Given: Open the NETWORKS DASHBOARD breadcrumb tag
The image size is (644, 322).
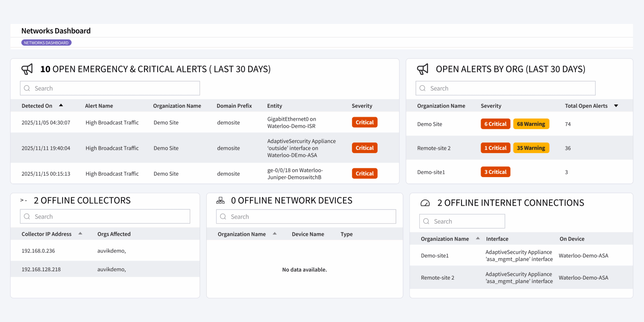Looking at the screenshot, I should 46,42.
